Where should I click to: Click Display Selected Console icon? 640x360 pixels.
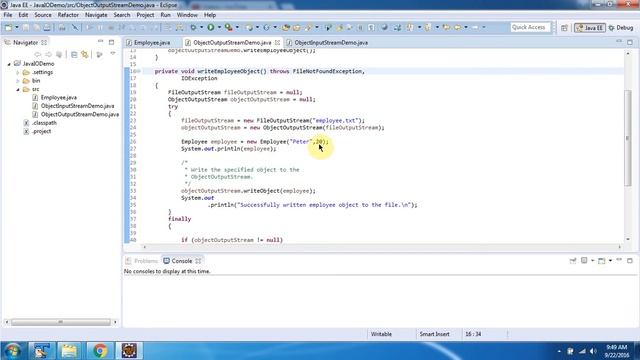584,260
